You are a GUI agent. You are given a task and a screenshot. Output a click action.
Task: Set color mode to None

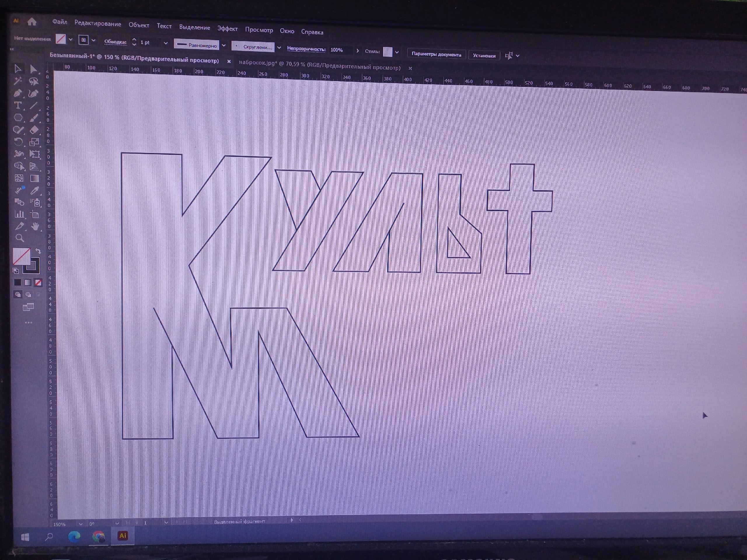(x=38, y=283)
